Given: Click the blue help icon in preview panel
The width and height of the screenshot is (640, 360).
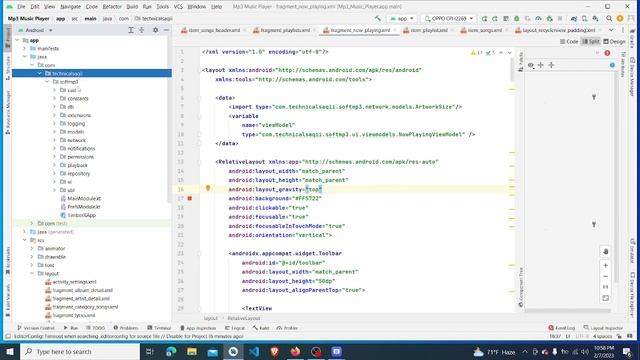Looking at the screenshot, I should tap(612, 65).
